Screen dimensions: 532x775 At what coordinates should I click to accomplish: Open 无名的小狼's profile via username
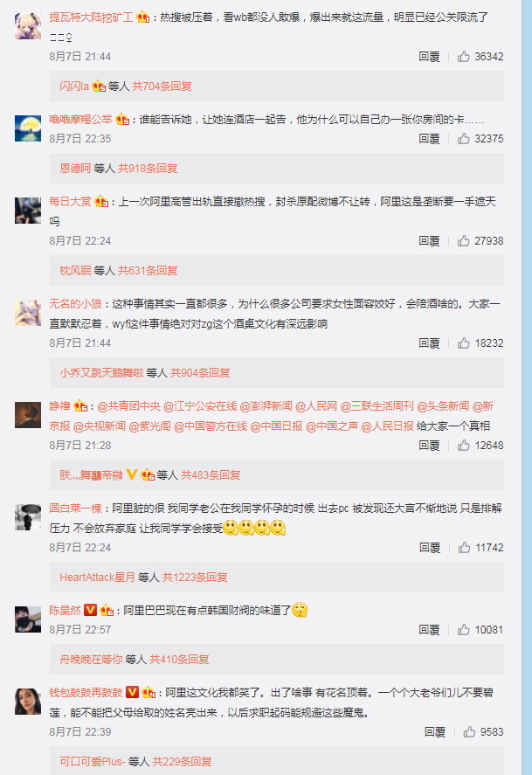(x=76, y=303)
